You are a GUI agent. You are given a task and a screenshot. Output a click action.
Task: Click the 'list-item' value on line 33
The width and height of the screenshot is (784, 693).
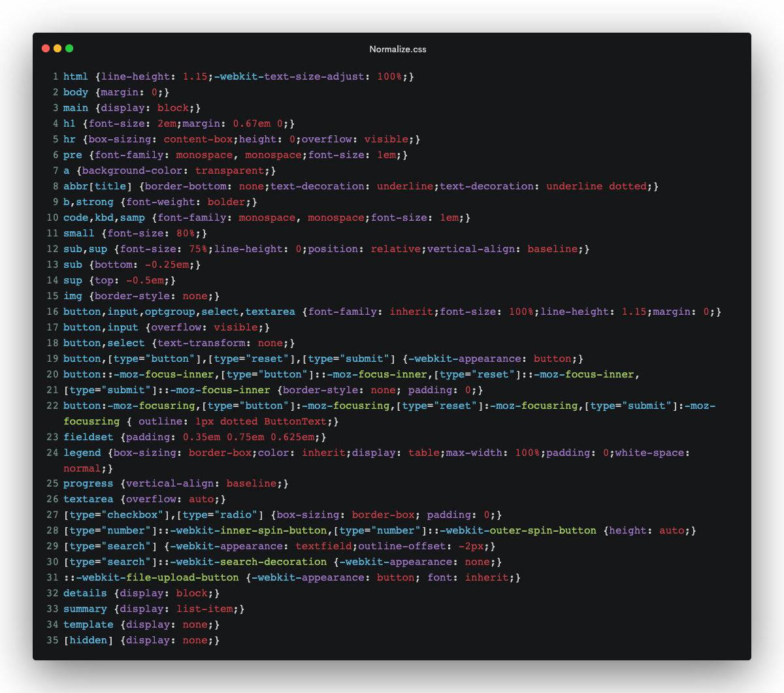click(x=204, y=609)
